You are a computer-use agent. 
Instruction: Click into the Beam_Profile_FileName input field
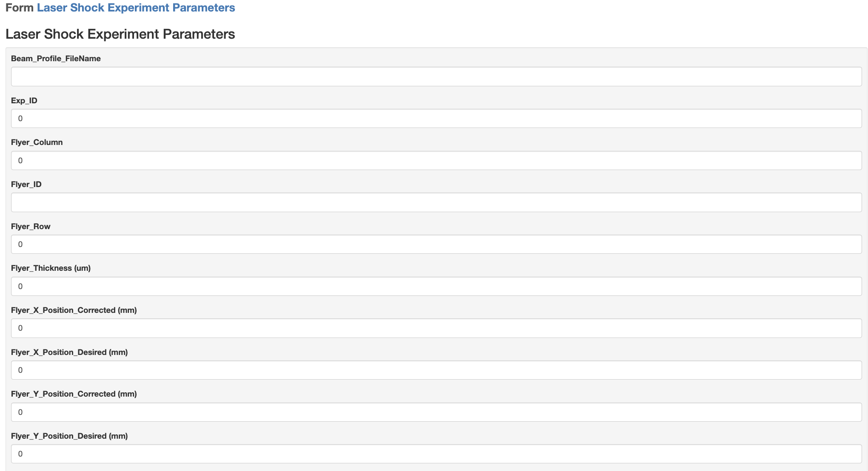pos(436,77)
